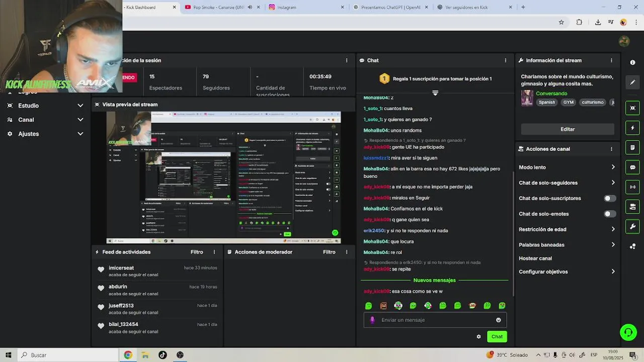Click the purple chat identity icon
644x362 pixels.
(372, 320)
